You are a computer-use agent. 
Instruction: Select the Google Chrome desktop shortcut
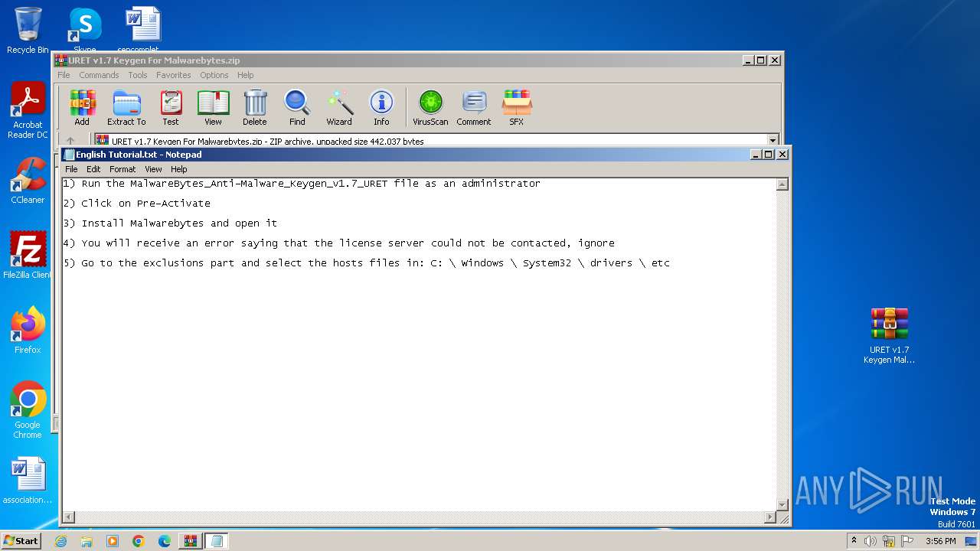click(x=28, y=410)
